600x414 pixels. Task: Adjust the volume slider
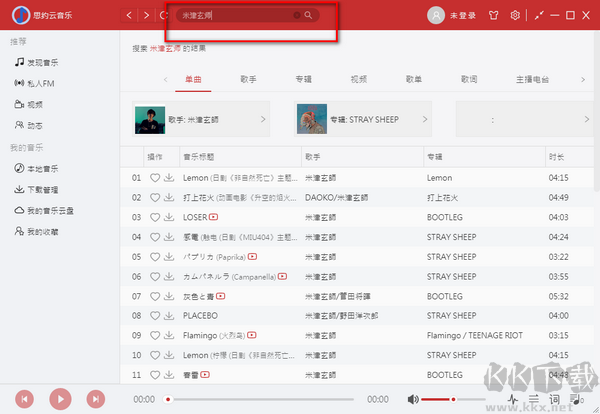452,399
